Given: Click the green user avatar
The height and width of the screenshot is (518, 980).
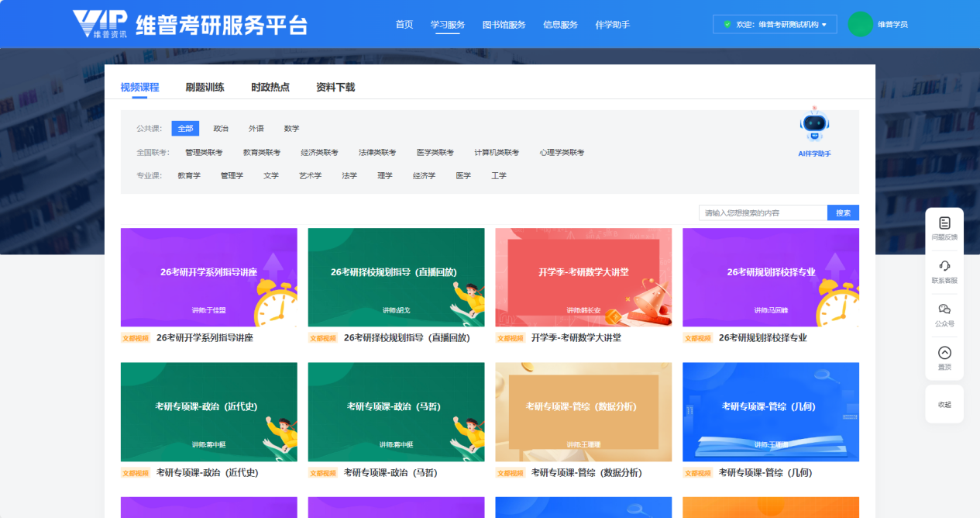Looking at the screenshot, I should [x=860, y=24].
